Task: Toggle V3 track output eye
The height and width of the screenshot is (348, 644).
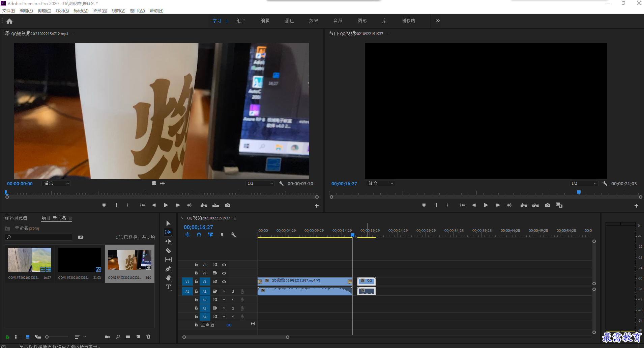Action: click(x=224, y=265)
